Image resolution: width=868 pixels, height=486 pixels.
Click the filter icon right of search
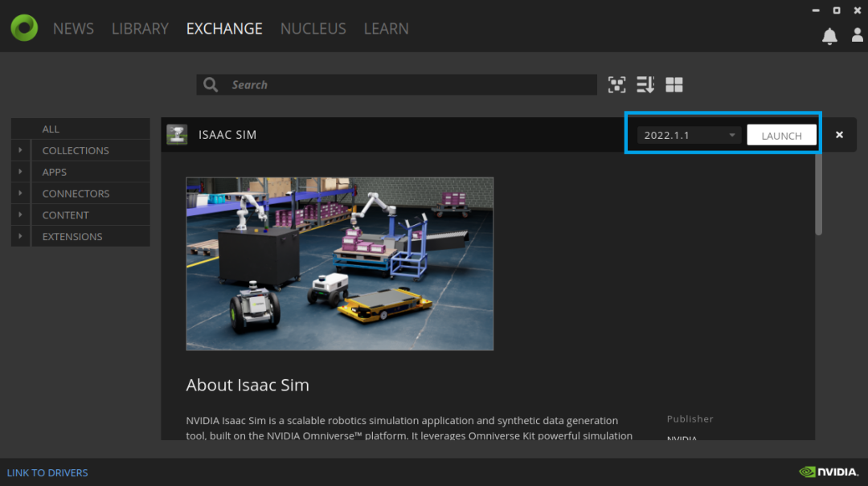click(x=616, y=84)
